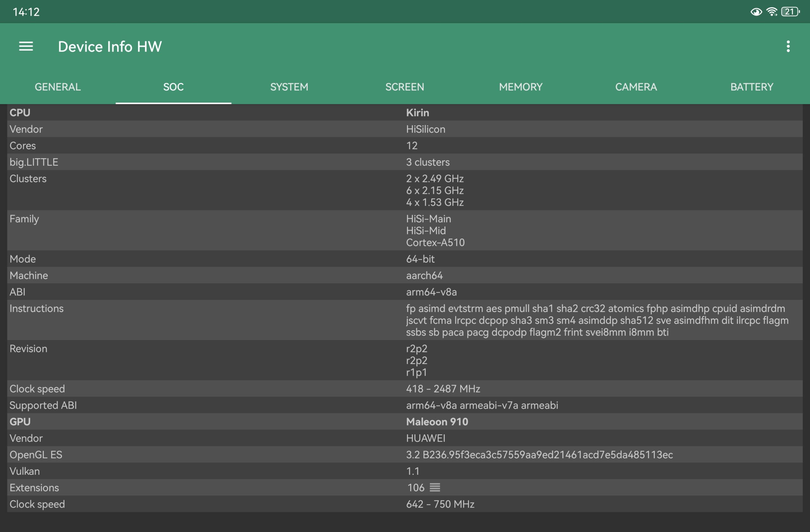
Task: Switch to the GENERAL tab
Action: [x=58, y=87]
